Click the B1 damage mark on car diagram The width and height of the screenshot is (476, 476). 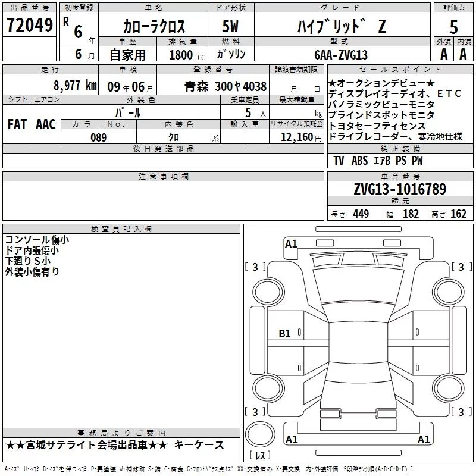tap(284, 334)
